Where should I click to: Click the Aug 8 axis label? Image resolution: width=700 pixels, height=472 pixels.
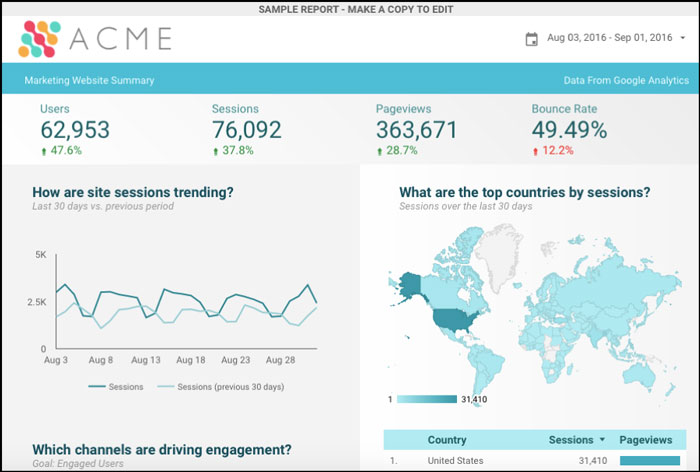[x=101, y=360]
